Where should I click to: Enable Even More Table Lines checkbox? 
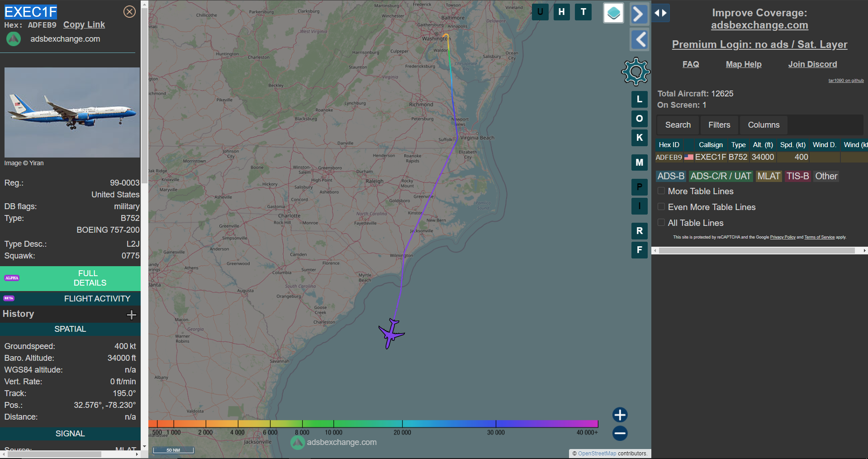(661, 207)
